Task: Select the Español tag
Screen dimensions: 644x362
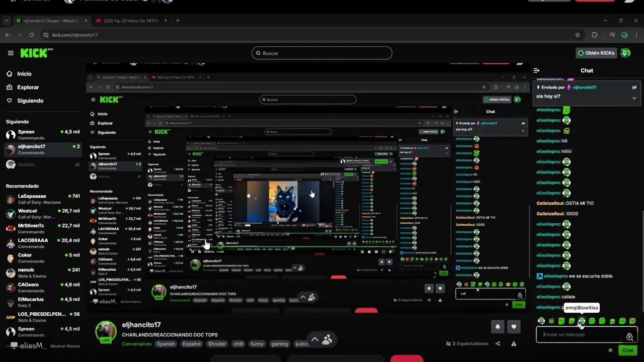Action: [x=191, y=344]
